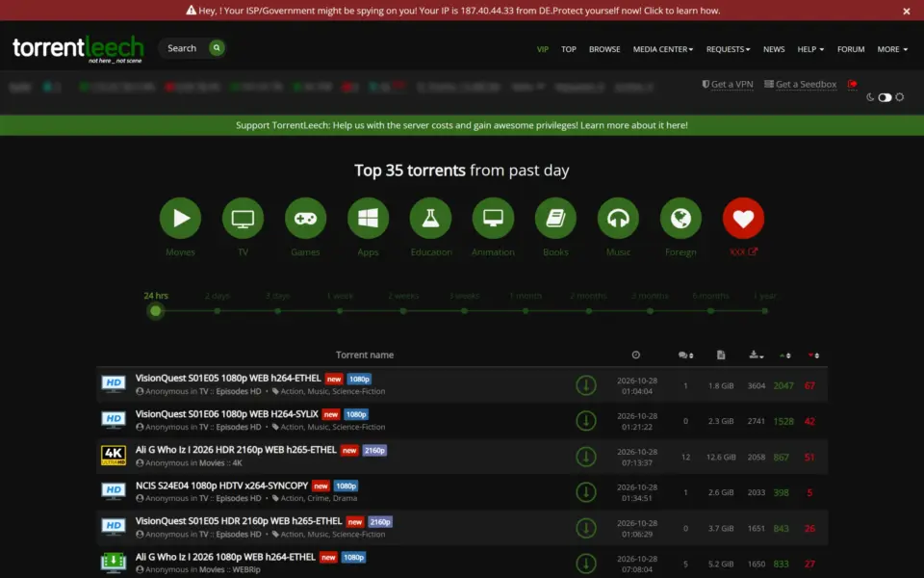Click the warning triangle in top banner
The image size is (924, 578).
pos(191,10)
